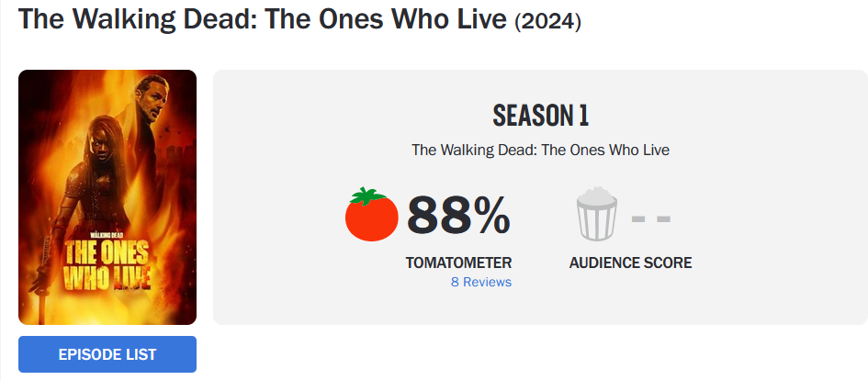Open the Episode List button

pos(107,354)
